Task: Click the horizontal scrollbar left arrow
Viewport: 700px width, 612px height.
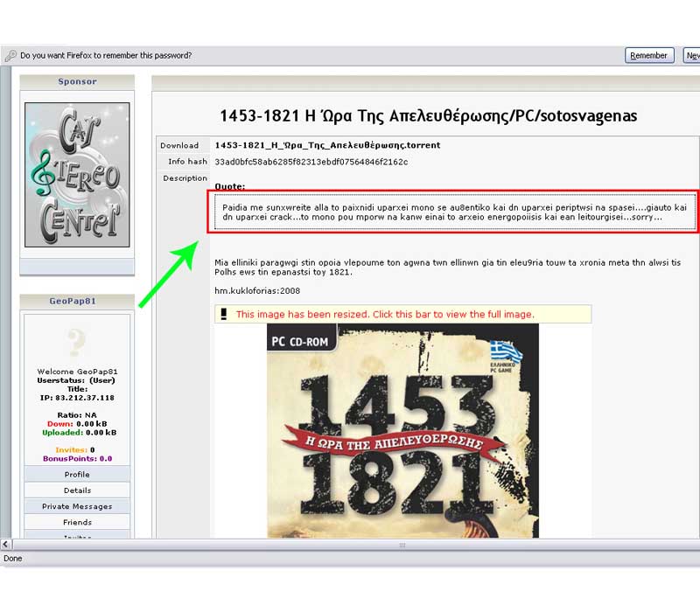Action: [x=5, y=544]
